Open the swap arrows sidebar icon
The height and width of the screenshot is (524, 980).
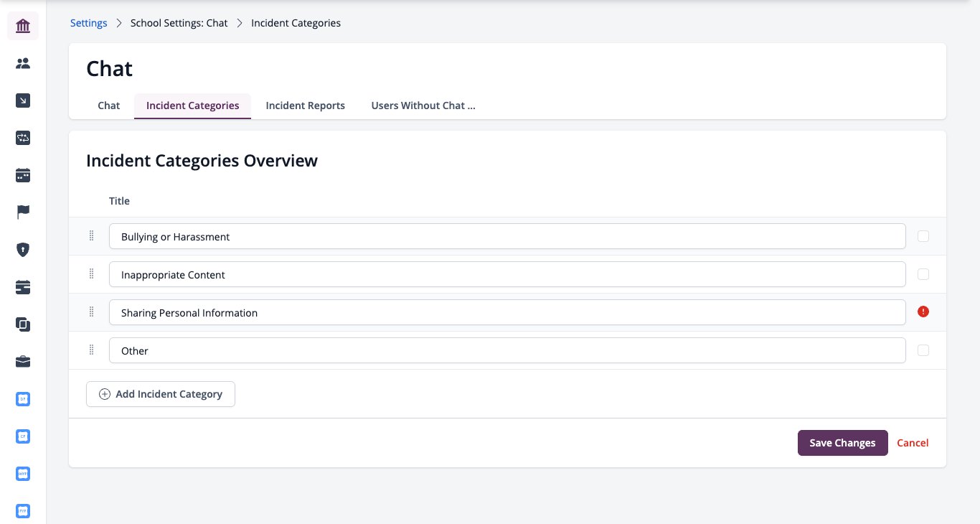tap(23, 138)
